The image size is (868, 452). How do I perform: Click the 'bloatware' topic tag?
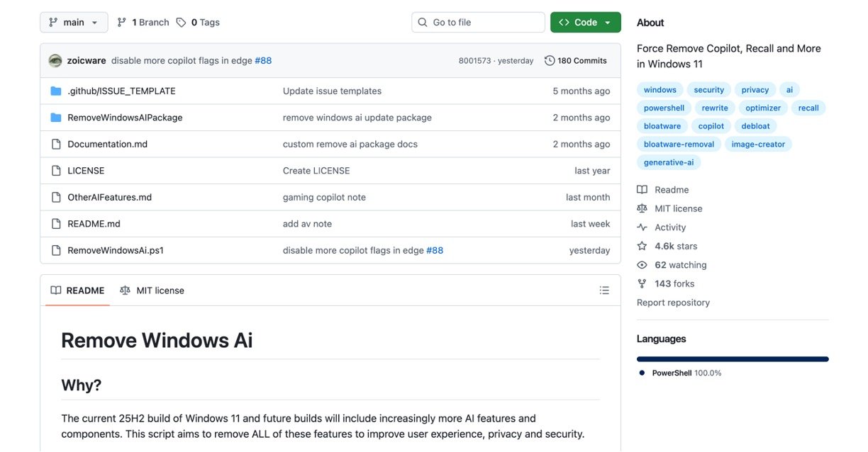click(x=662, y=126)
